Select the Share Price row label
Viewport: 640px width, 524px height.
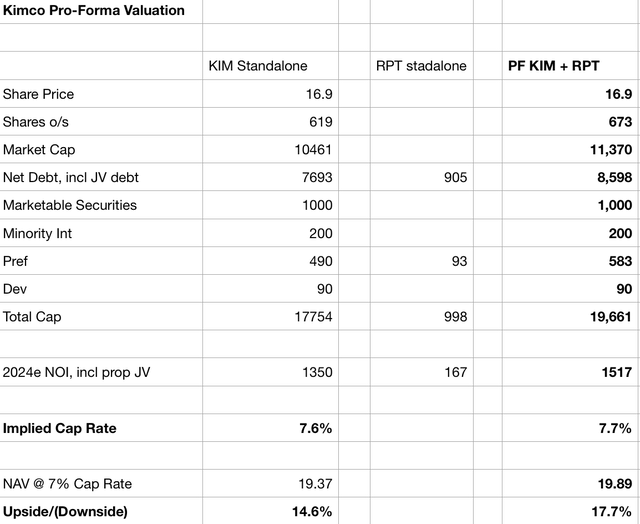point(38,94)
